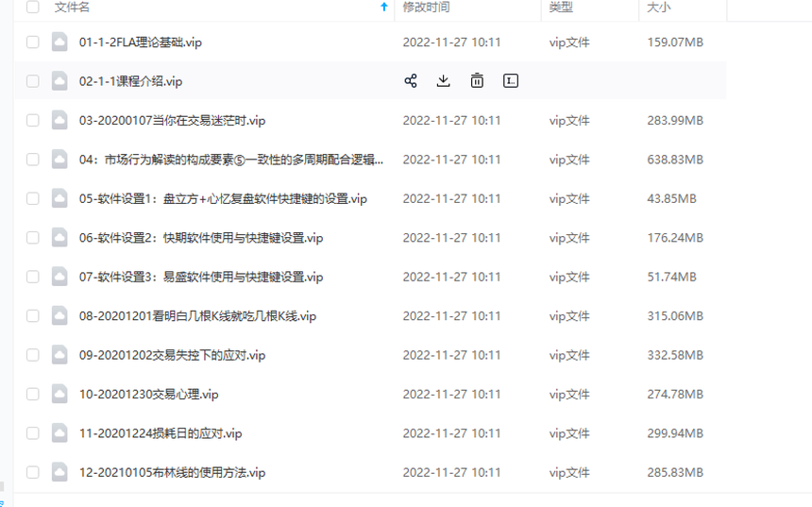Screen dimensions: 812x507
Task: Check the box for 06-软件设置2 file
Action: point(33,238)
